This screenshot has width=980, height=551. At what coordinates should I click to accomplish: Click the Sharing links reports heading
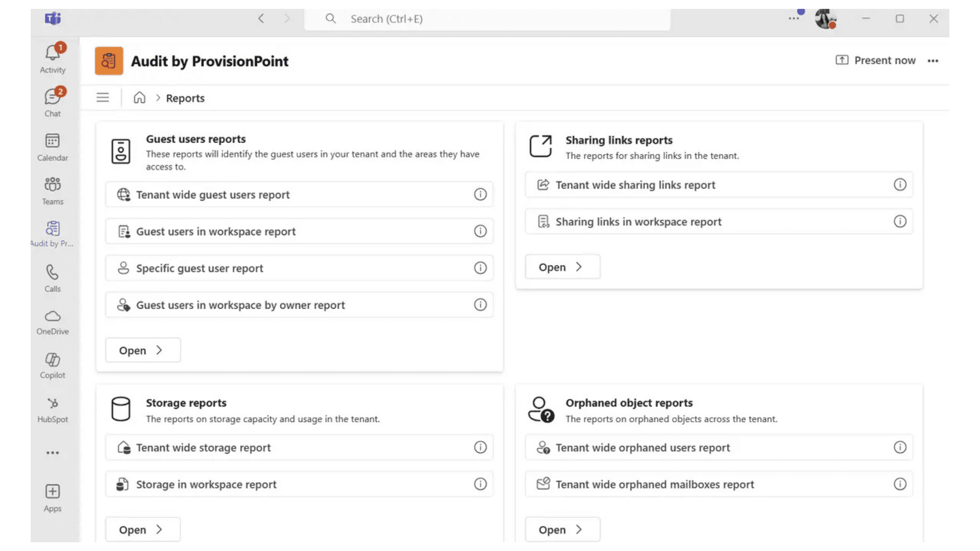[619, 140]
